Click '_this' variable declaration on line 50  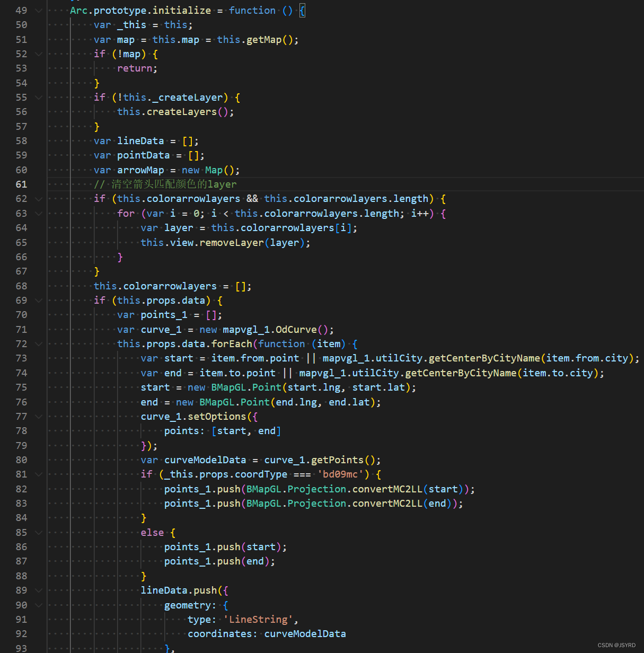tap(132, 25)
